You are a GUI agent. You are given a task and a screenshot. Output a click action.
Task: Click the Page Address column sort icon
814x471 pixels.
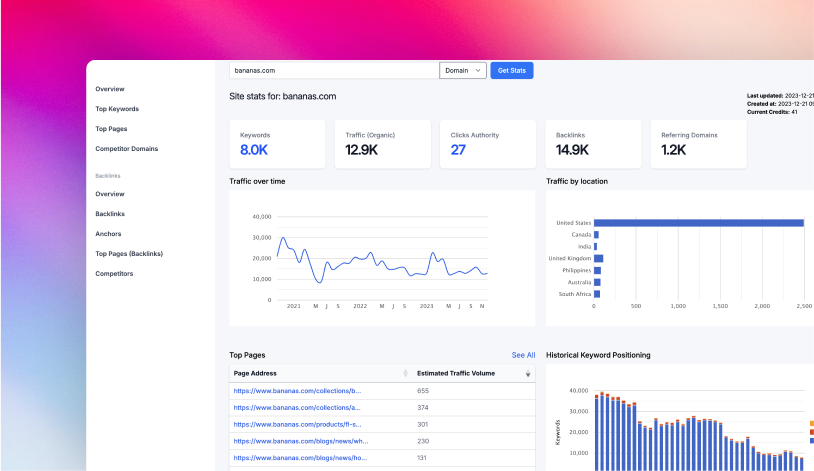coord(405,373)
